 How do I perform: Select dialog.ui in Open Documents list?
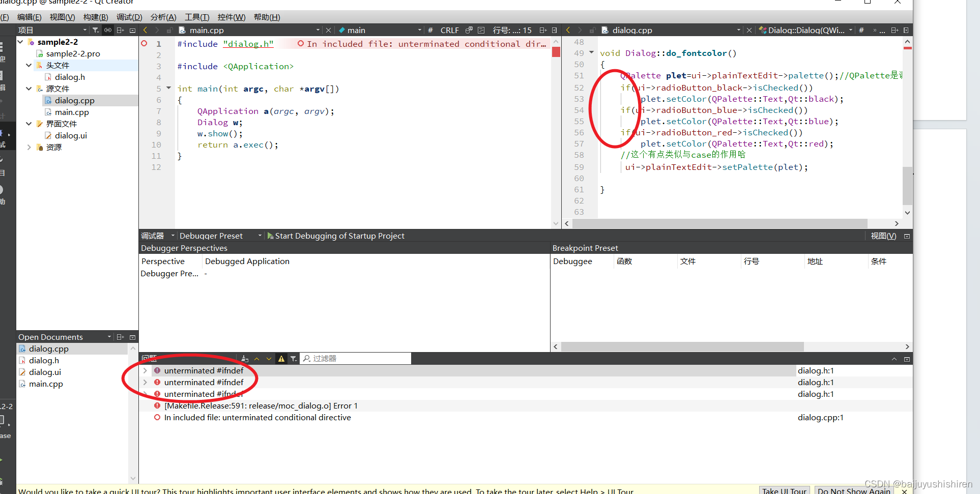[x=45, y=372]
